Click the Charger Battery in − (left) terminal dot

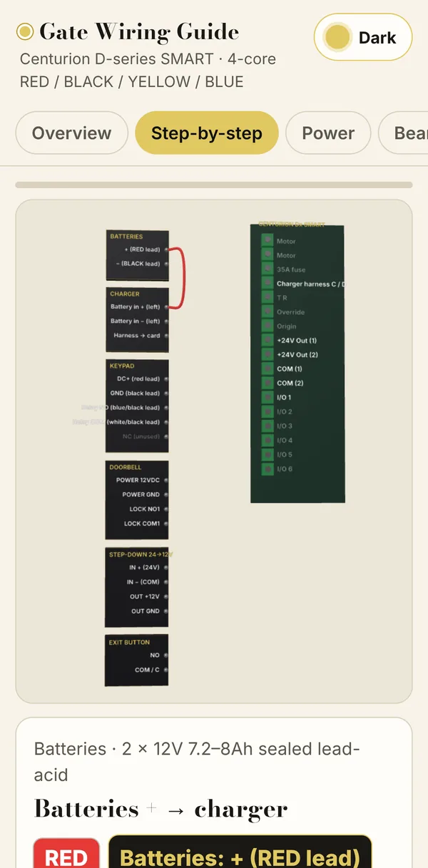coord(166,321)
